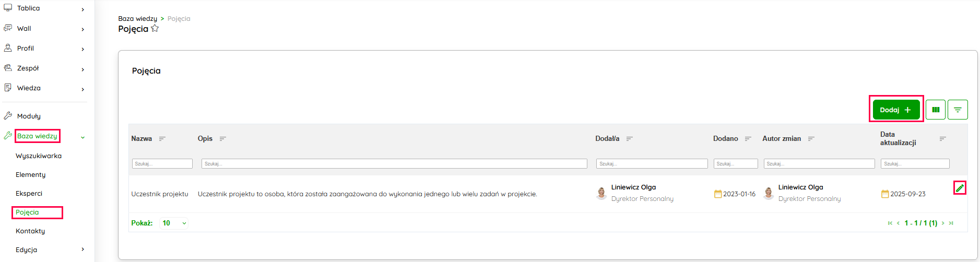
Task: Click the Opis column search field
Action: pyautogui.click(x=394, y=164)
